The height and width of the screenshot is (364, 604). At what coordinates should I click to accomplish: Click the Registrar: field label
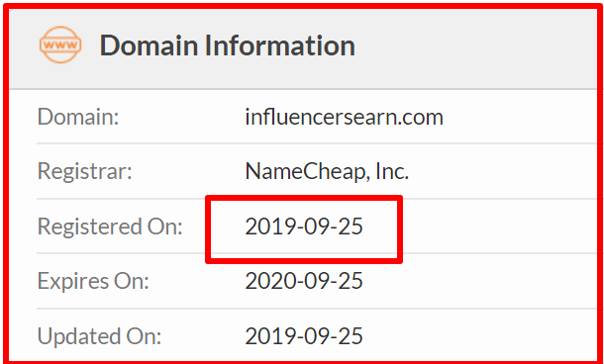click(85, 171)
